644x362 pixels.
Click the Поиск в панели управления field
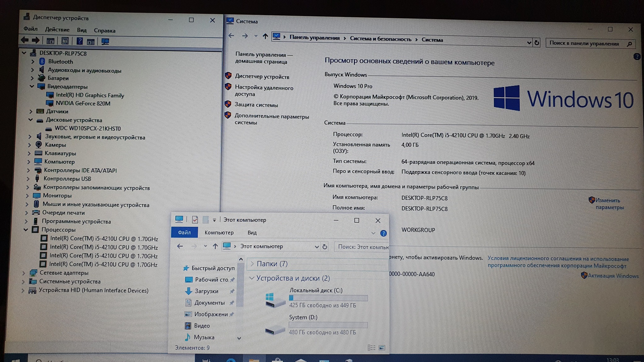click(585, 44)
